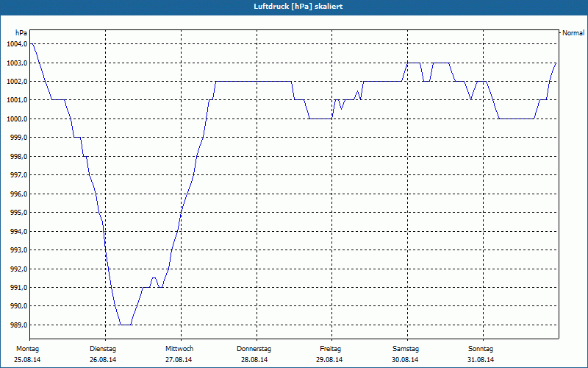Click the 'hPa' axis unit label
The height and width of the screenshot is (368, 588).
[x=21, y=33]
